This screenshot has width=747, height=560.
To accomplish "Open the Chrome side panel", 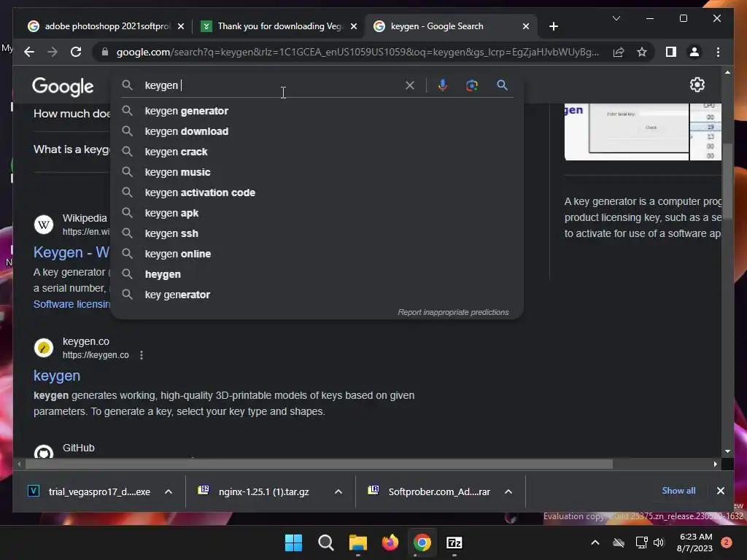I will [x=671, y=52].
